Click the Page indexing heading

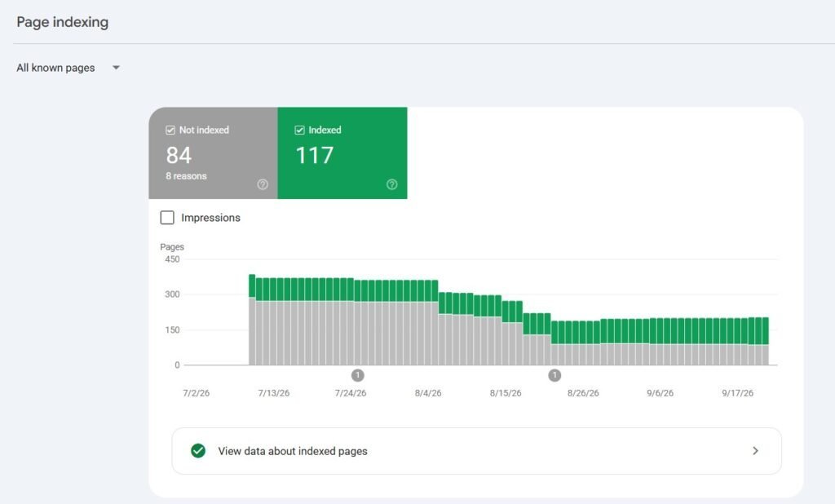(62, 22)
